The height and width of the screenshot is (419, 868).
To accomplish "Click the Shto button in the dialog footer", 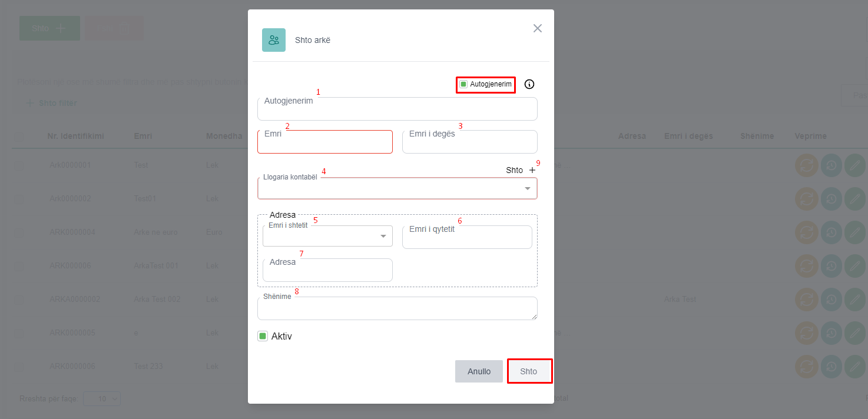I will (x=529, y=371).
